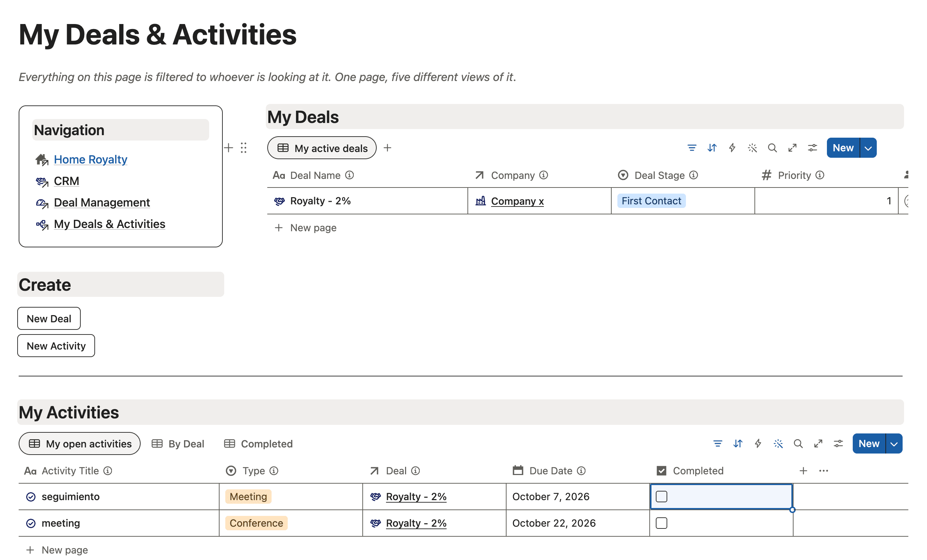The image size is (927, 560).
Task: Open the Deal Stage column header
Action: coord(659,175)
